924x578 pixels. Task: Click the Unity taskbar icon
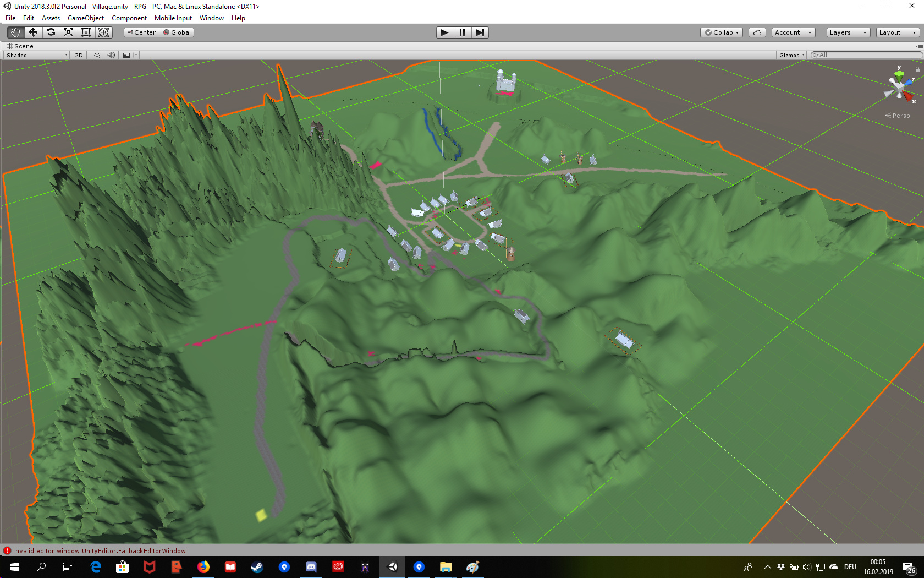(392, 567)
